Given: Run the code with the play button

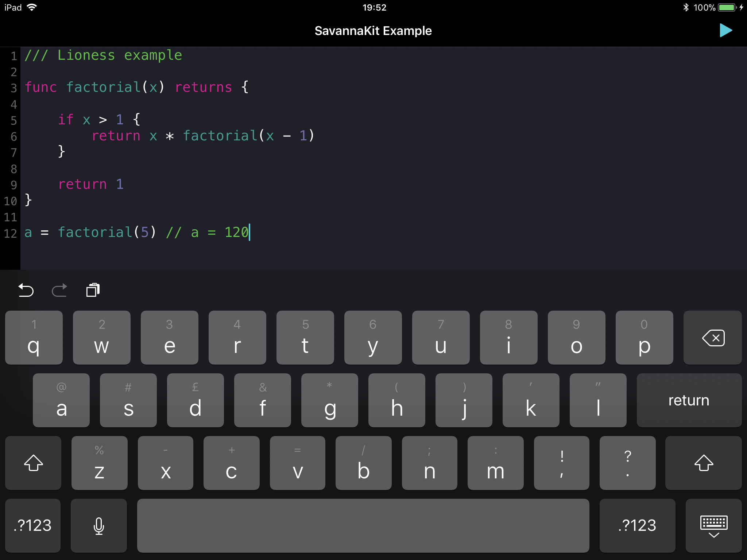Looking at the screenshot, I should [x=725, y=31].
